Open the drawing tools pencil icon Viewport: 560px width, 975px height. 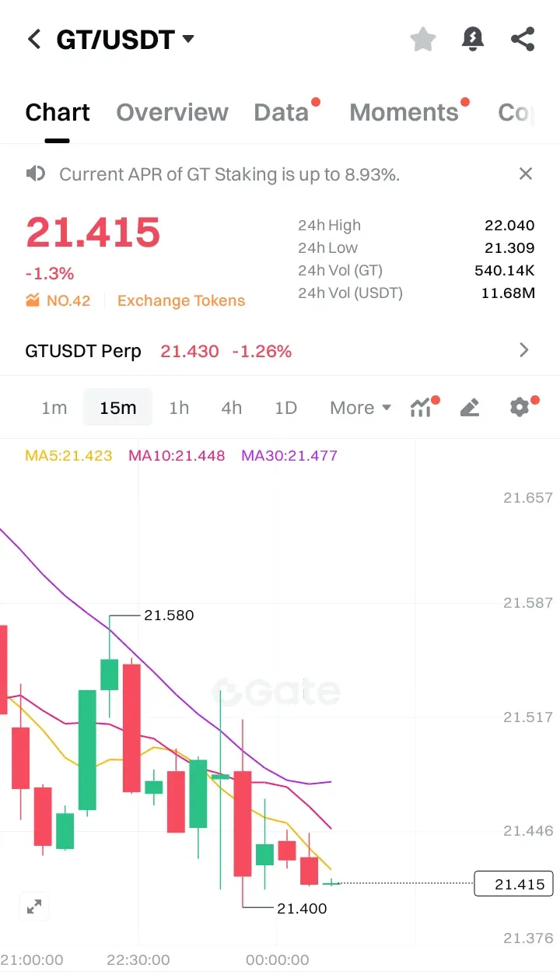point(470,407)
